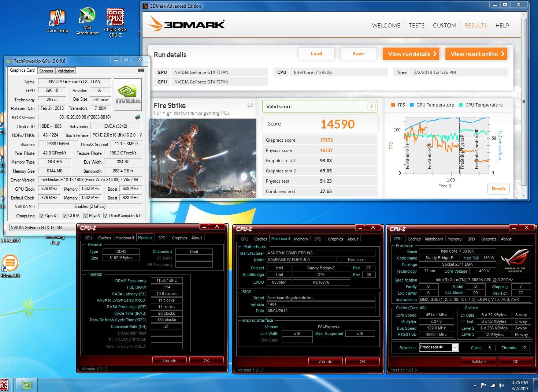Click the 3DMark window vertical scrollbar

[524, 102]
